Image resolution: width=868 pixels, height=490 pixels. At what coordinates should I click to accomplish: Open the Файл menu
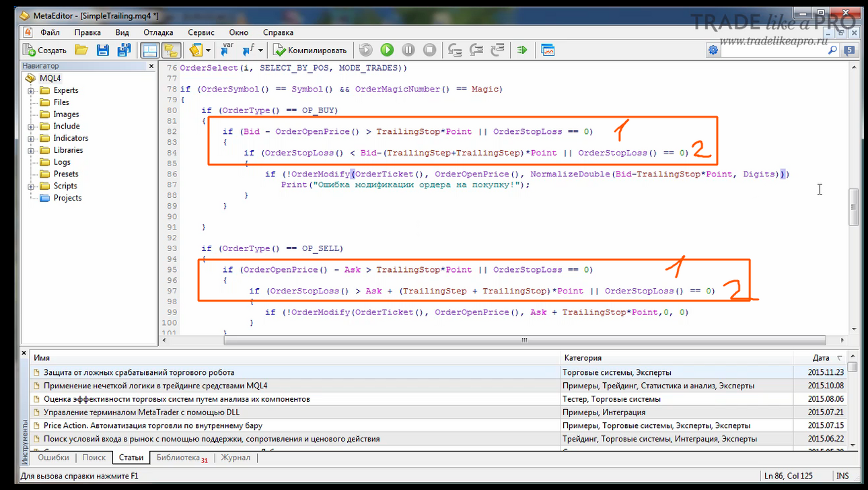[x=50, y=32]
